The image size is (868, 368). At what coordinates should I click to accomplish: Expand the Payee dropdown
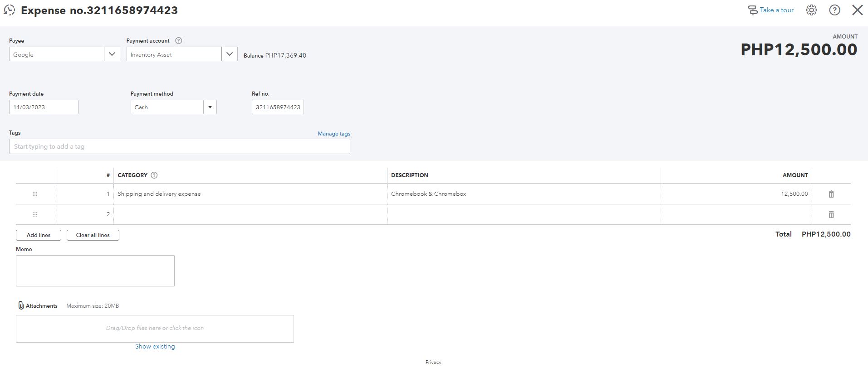[112, 54]
